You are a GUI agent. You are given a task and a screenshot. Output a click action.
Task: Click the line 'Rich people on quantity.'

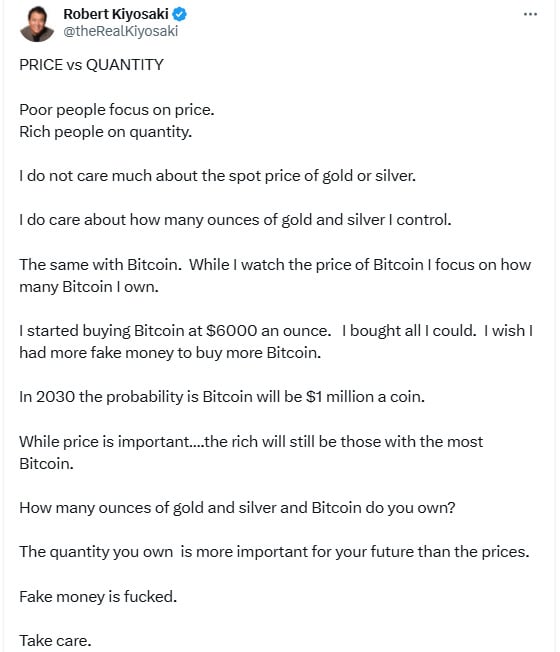click(106, 132)
